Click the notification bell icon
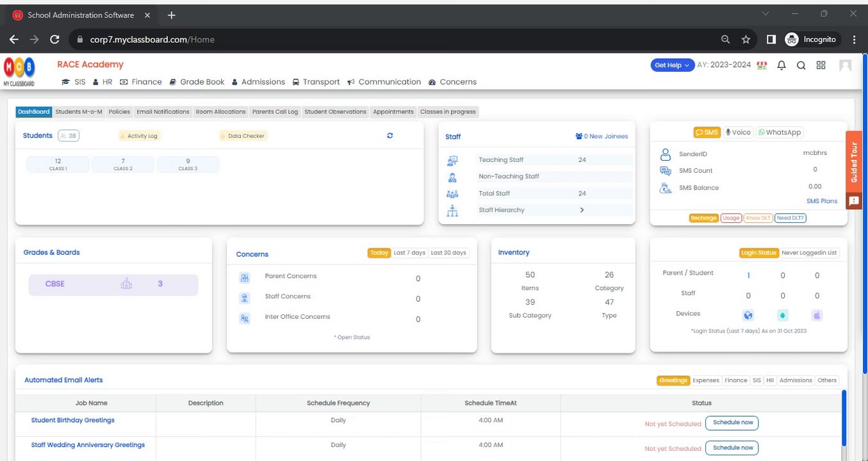This screenshot has width=868, height=461. point(782,65)
